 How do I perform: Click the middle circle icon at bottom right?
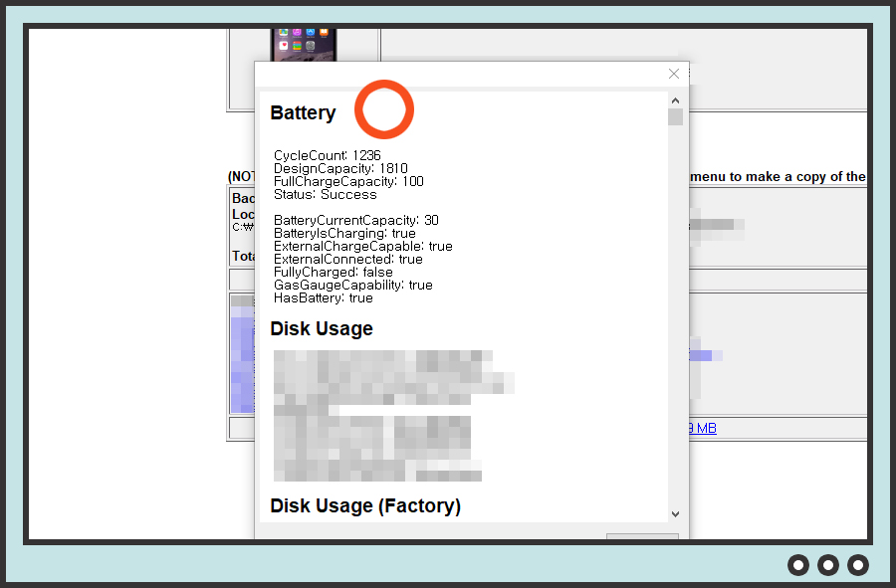pos(828,565)
